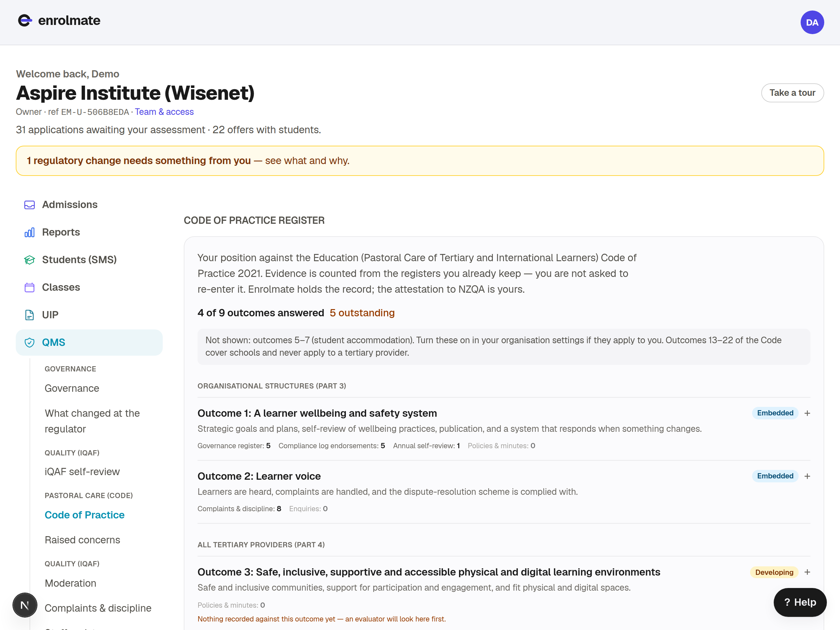Open iQAF self-review page
This screenshot has width=840, height=630.
[82, 472]
